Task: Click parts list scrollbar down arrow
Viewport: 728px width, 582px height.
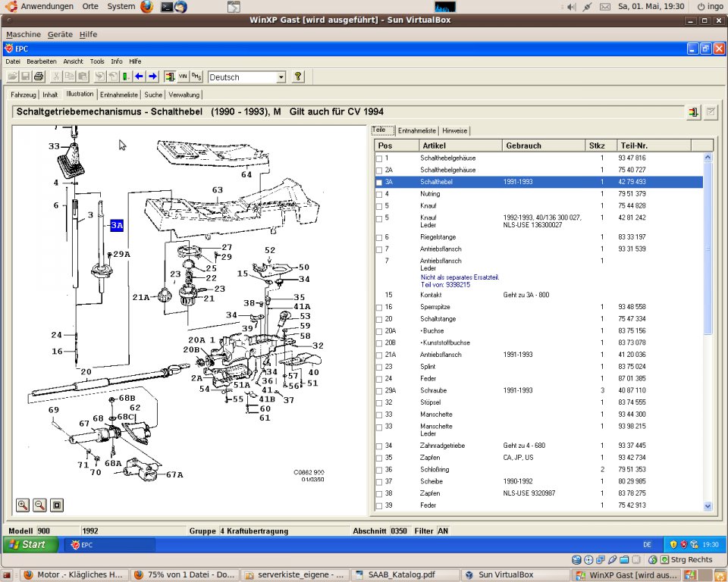Action: pos(708,506)
